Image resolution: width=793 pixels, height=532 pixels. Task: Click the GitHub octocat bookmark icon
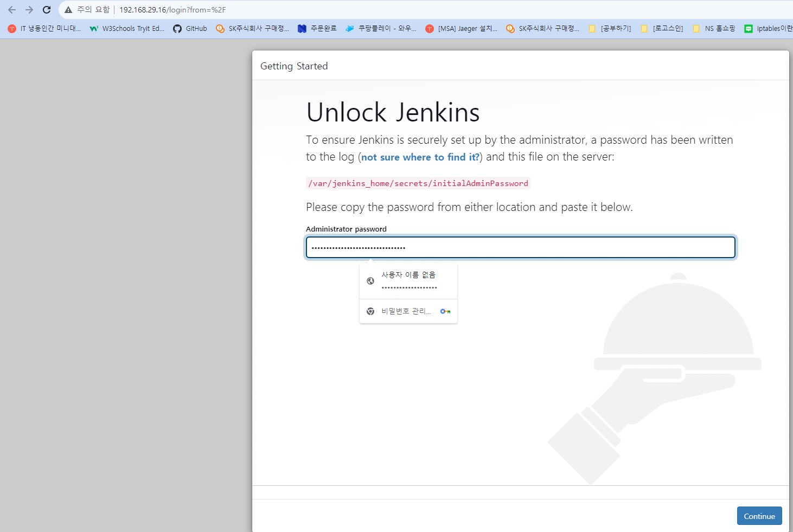[177, 29]
